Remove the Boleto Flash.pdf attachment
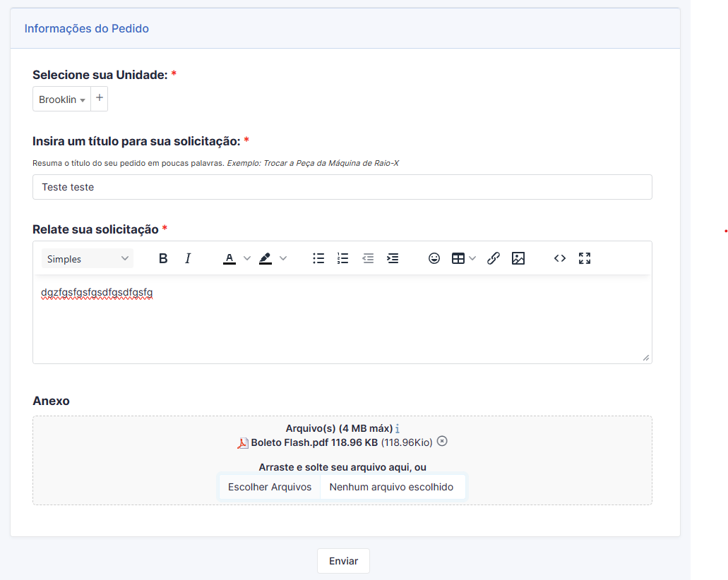728x580 pixels. click(x=442, y=441)
